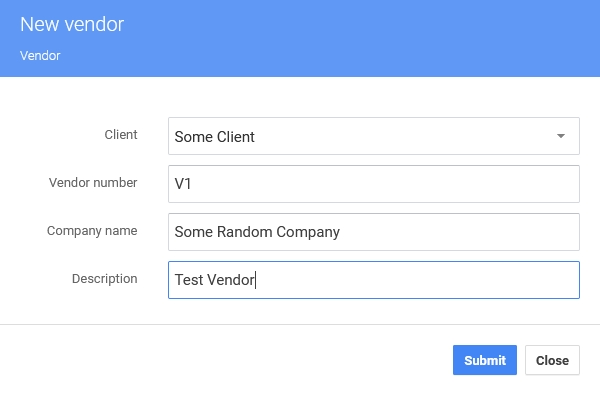The height and width of the screenshot is (395, 600).
Task: Expand the Client dropdown arrow
Action: [x=561, y=136]
